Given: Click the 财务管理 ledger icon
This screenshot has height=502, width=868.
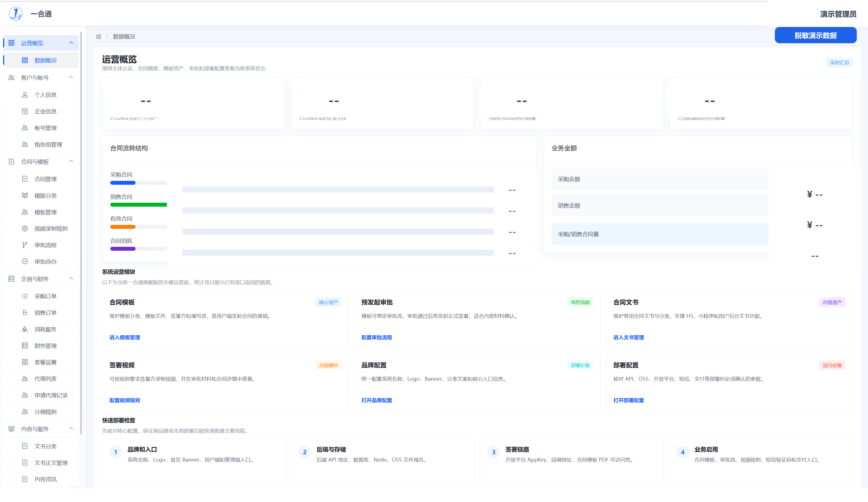Looking at the screenshot, I should (x=25, y=346).
